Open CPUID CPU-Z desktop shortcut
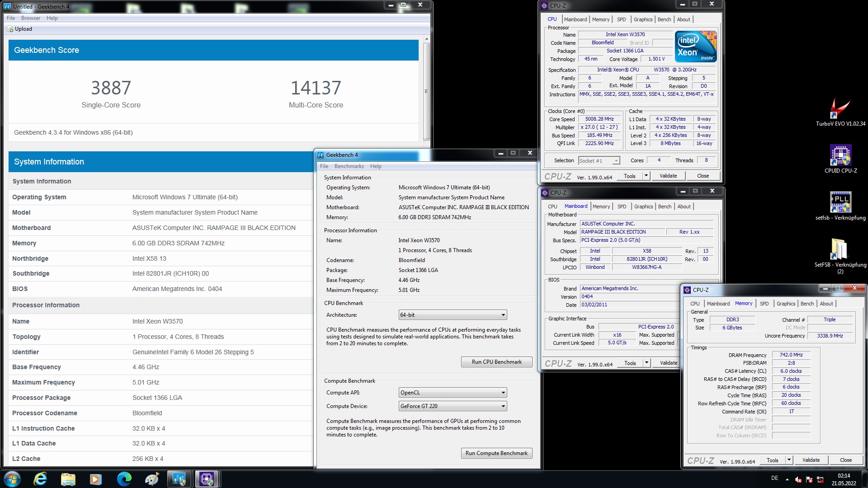 pyautogui.click(x=840, y=159)
